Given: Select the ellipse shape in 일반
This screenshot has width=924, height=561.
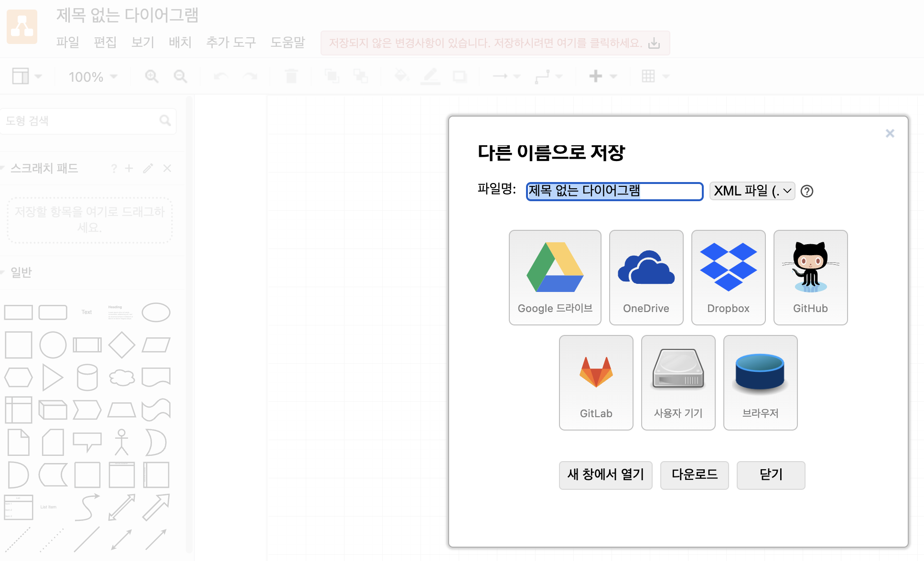Looking at the screenshot, I should click(x=156, y=313).
